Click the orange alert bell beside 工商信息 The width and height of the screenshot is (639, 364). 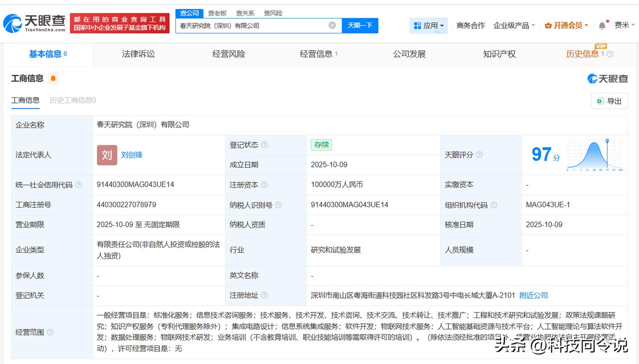tap(53, 78)
